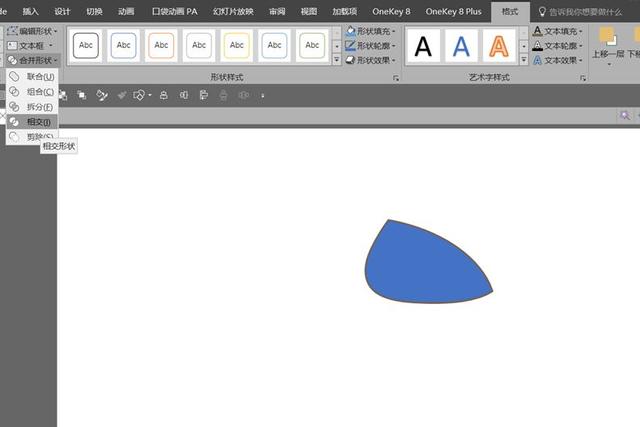Open the 视图 tab

tap(309, 11)
